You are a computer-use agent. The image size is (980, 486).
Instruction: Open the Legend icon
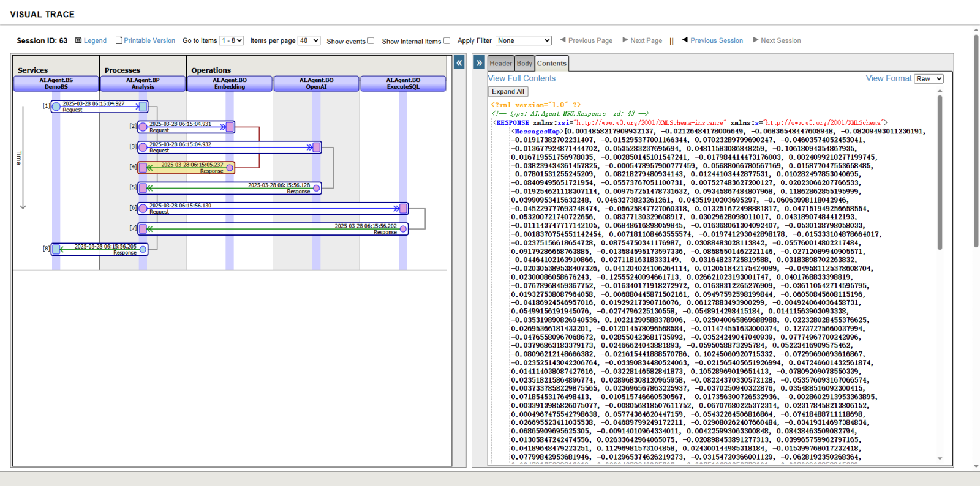pos(78,40)
